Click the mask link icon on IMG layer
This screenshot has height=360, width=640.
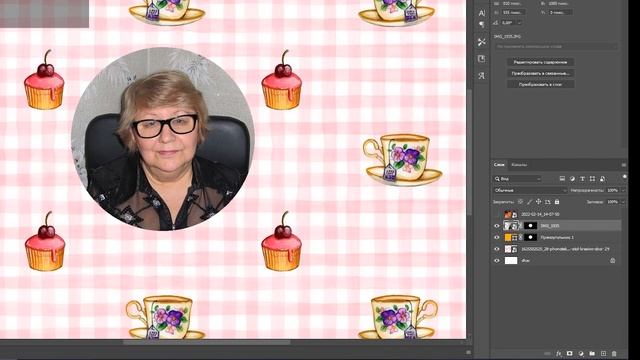(521, 225)
